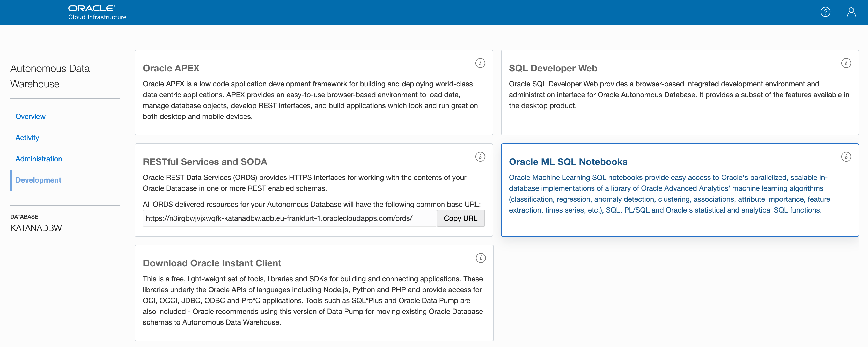
Task: Open the Oracle APEX card title
Action: (171, 68)
